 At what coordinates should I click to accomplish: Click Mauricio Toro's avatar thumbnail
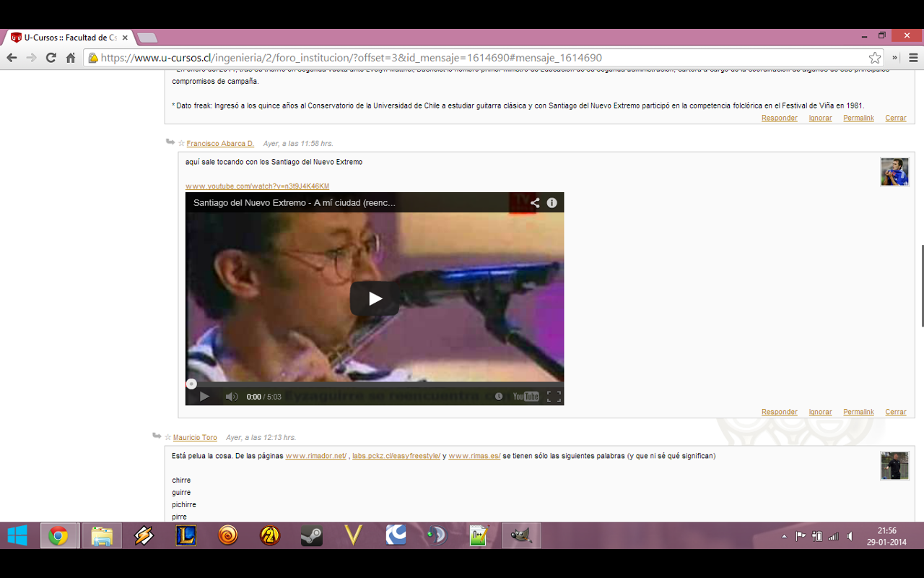[894, 466]
